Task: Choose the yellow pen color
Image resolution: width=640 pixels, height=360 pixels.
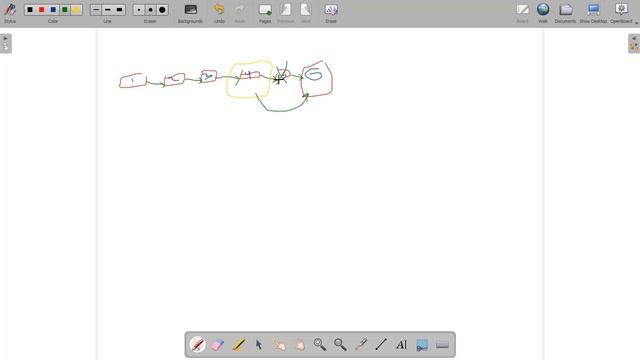Action: [x=76, y=9]
